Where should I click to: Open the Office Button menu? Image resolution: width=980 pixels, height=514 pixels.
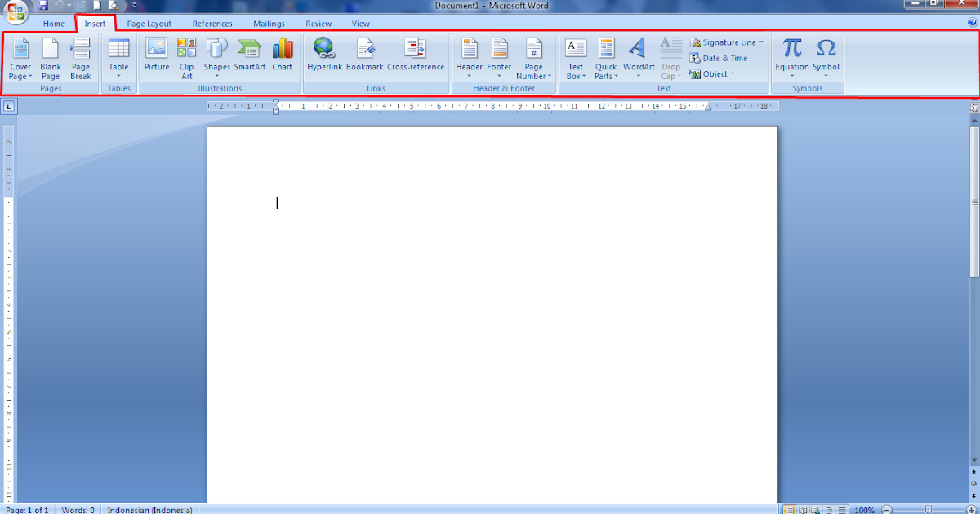tap(17, 11)
